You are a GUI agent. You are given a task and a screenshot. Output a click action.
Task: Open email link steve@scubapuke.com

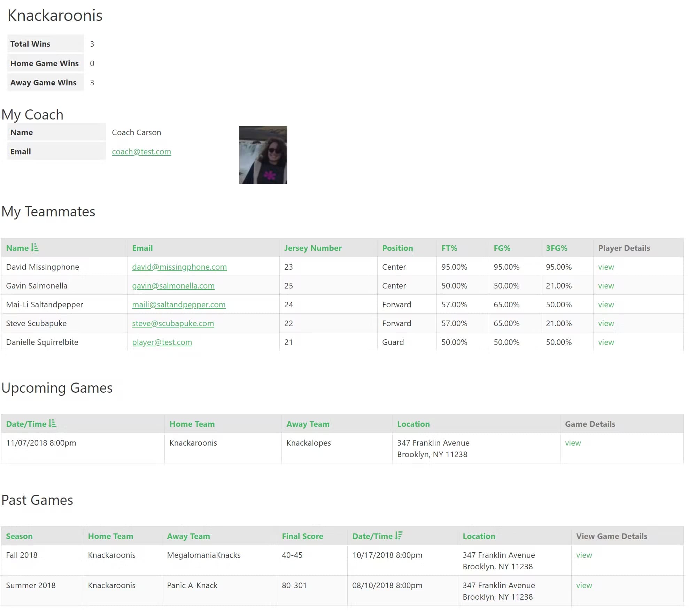(173, 323)
